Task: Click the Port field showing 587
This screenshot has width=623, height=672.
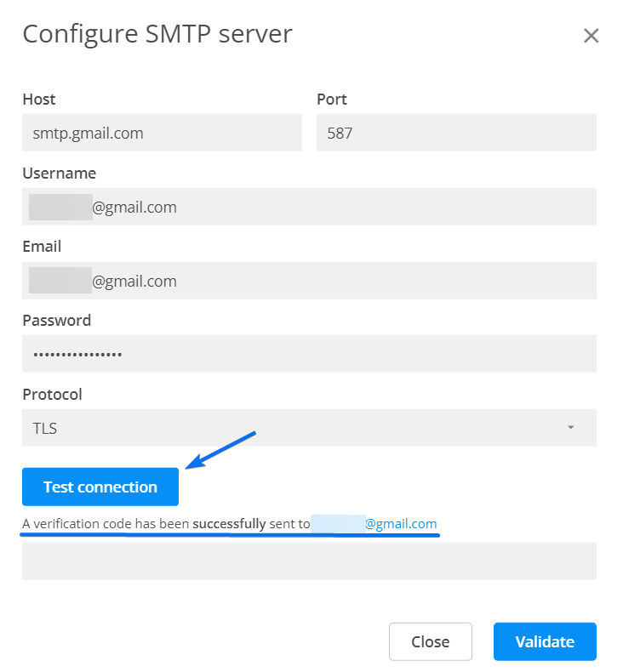Action: [456, 134]
